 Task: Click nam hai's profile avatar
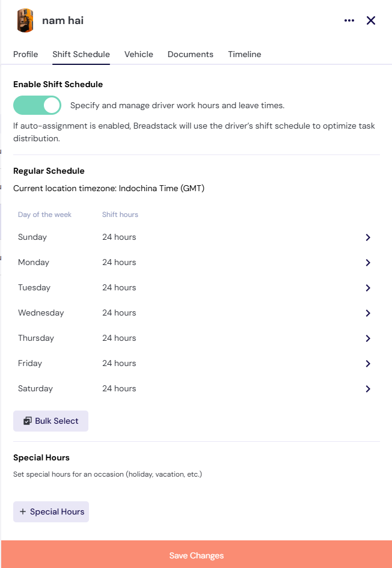coord(25,20)
